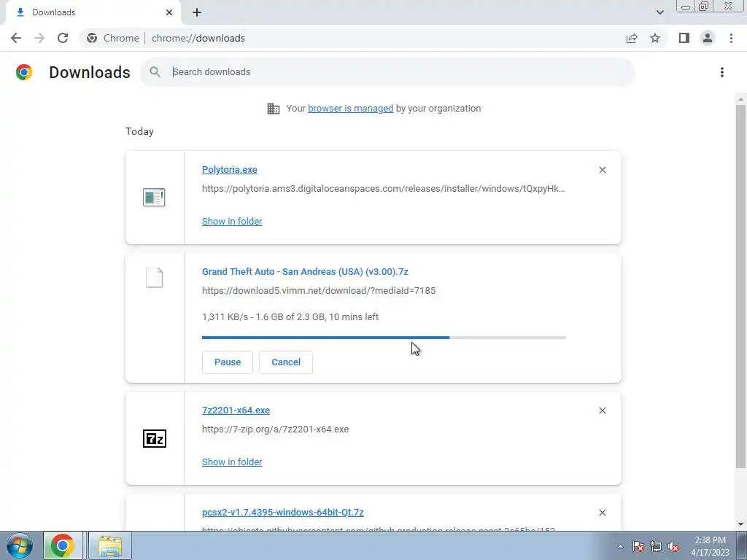This screenshot has width=747, height=560.
Task: Toggle the browser side panel icon
Action: (684, 38)
